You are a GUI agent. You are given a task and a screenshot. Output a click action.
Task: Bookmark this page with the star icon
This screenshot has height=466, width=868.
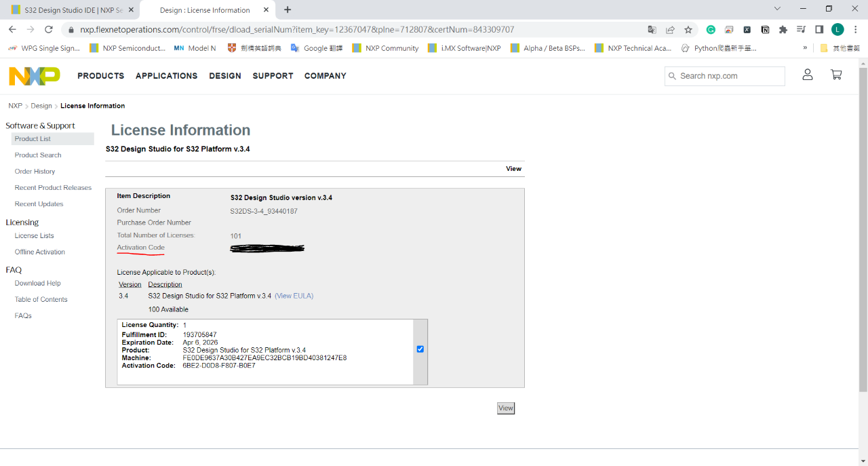coord(688,30)
